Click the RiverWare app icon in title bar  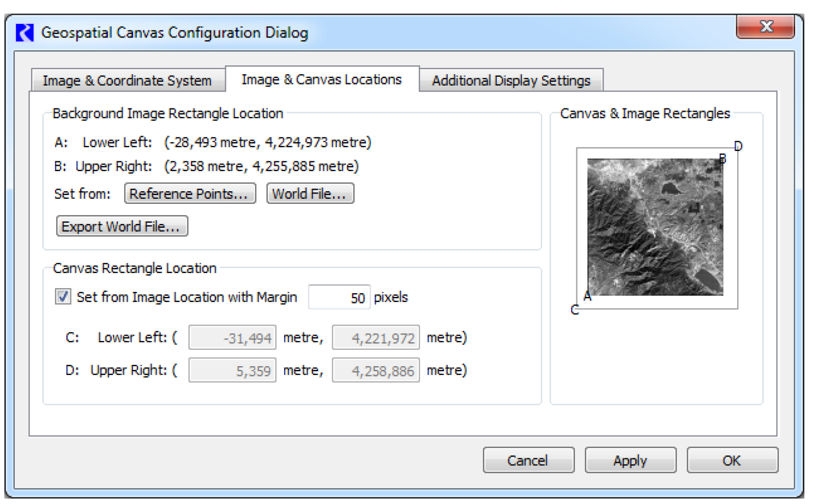coord(25,33)
